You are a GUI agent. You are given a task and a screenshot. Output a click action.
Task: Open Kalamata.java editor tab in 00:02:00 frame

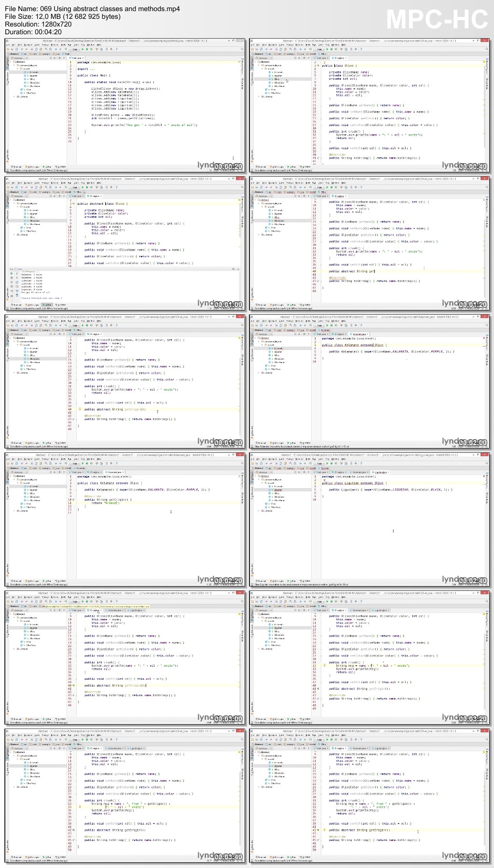point(359,334)
